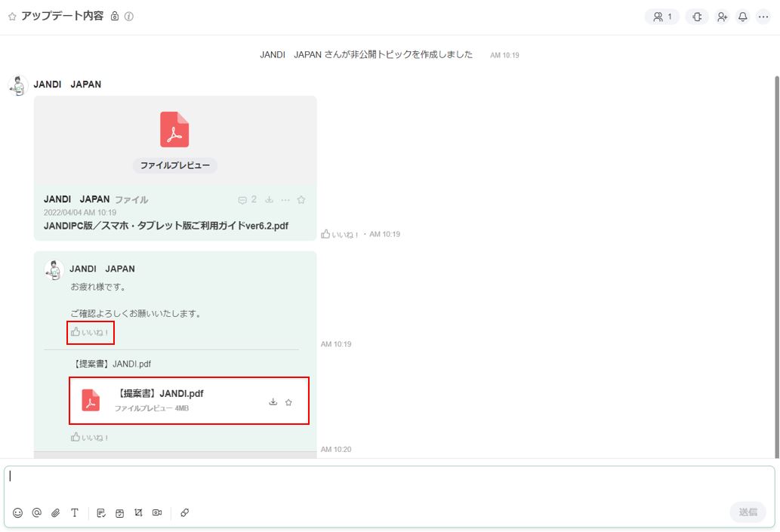The image size is (780, 532).
Task: Click the message input field
Action: [390, 484]
